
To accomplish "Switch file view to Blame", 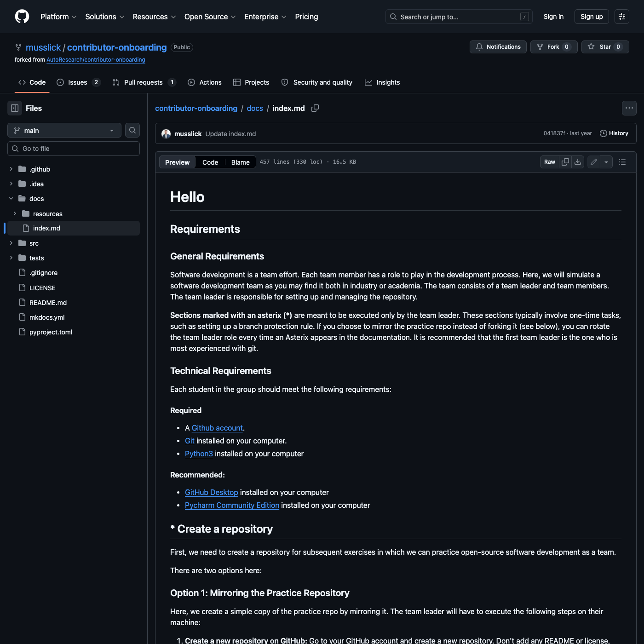I will 240,162.
